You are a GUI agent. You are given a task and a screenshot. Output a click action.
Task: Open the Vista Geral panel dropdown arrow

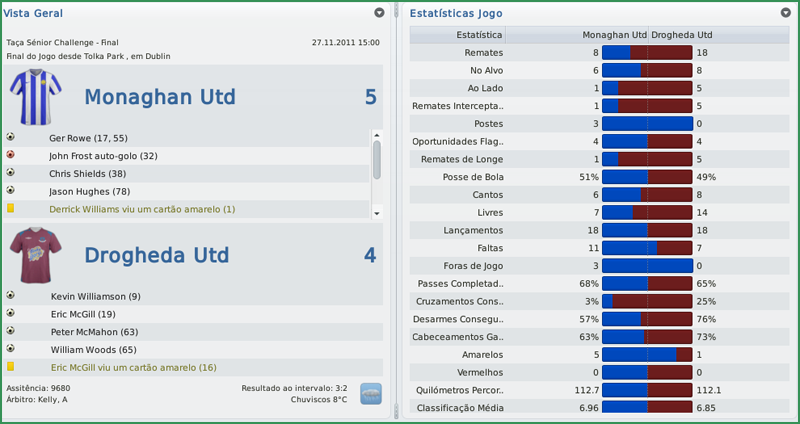point(379,13)
